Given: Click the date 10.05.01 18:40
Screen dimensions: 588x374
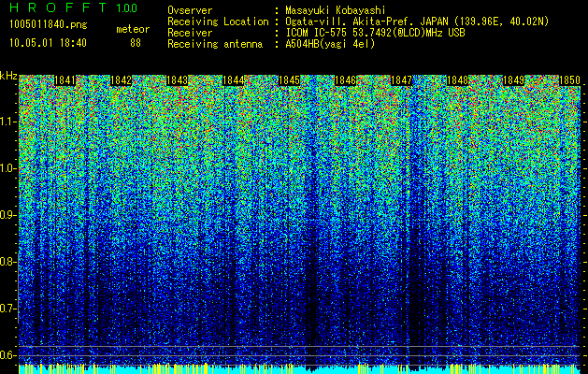Looking at the screenshot, I should [x=49, y=43].
